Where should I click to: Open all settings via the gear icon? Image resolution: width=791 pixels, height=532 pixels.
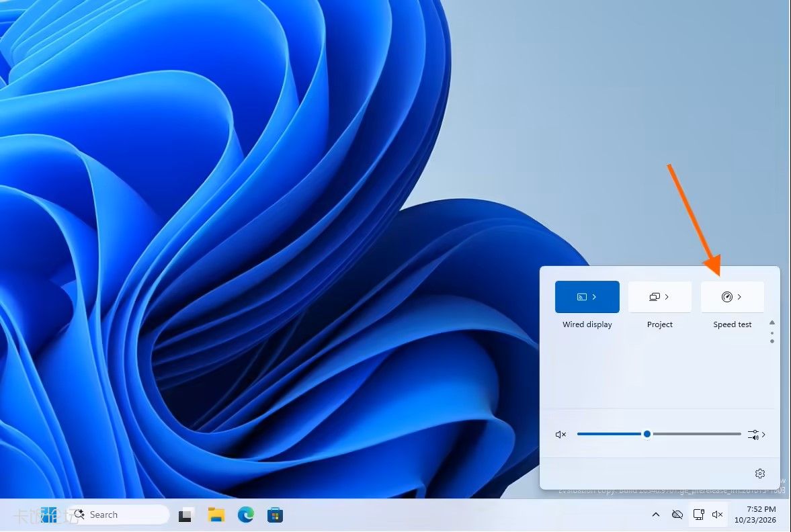pyautogui.click(x=760, y=474)
